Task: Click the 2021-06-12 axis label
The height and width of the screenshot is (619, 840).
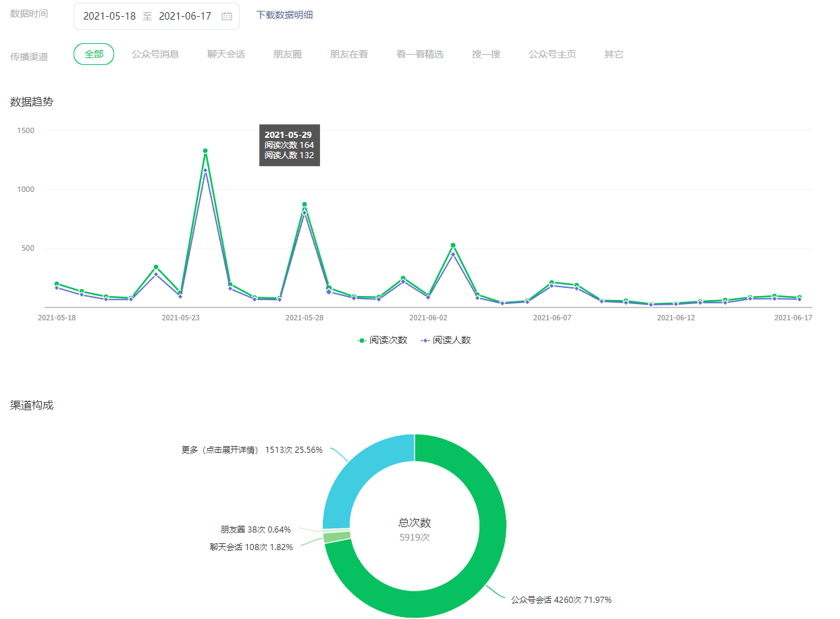Action: pos(676,317)
